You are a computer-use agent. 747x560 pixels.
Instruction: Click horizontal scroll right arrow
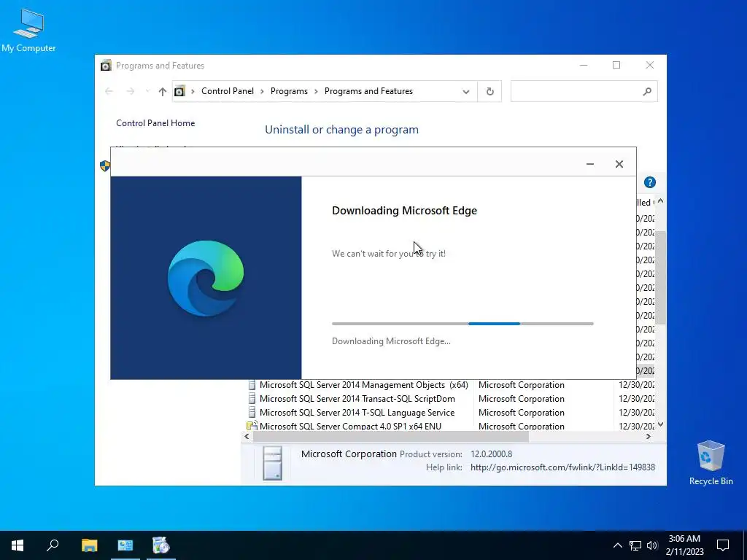pos(649,437)
